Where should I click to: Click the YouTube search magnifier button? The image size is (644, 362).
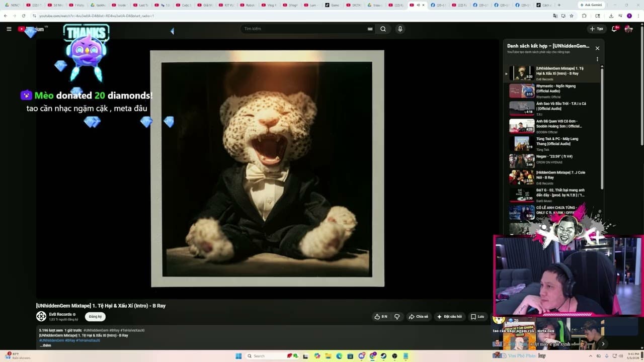point(383,29)
